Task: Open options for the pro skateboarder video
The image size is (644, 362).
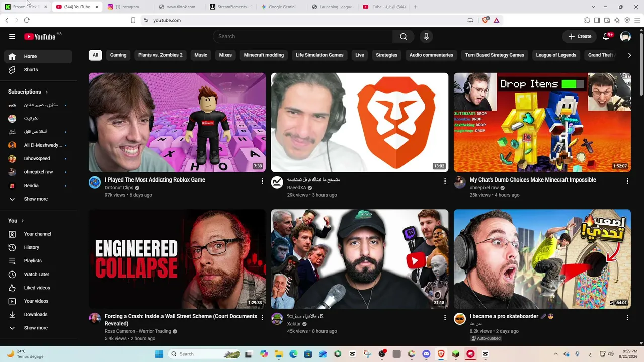Action: tap(627, 317)
